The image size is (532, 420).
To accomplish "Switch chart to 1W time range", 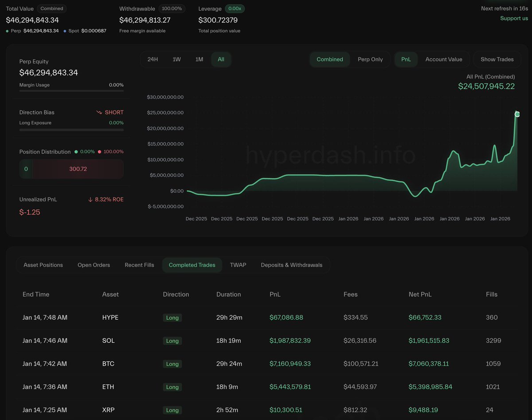I will 176,59.
